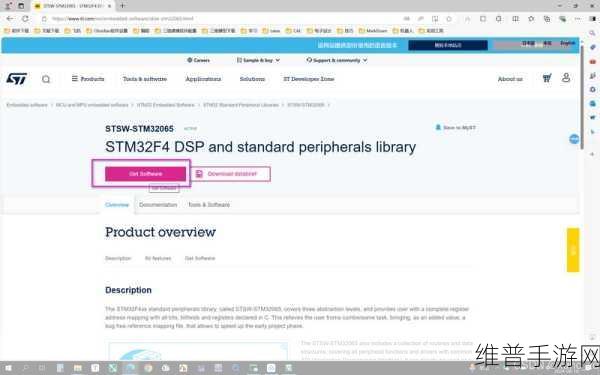Click the Windows Start button
Image resolution: width=600 pixels, height=375 pixels.
click(8, 368)
